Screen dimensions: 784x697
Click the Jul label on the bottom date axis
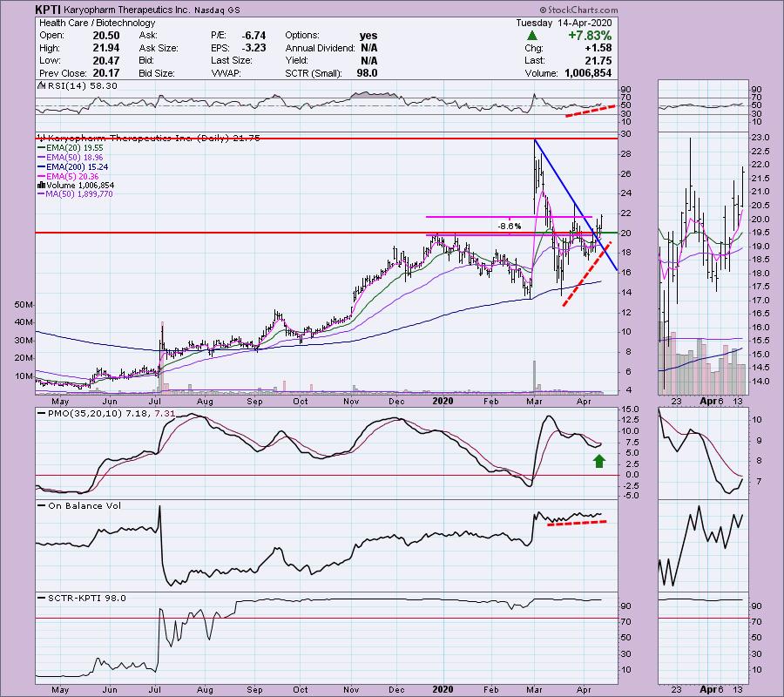[155, 690]
